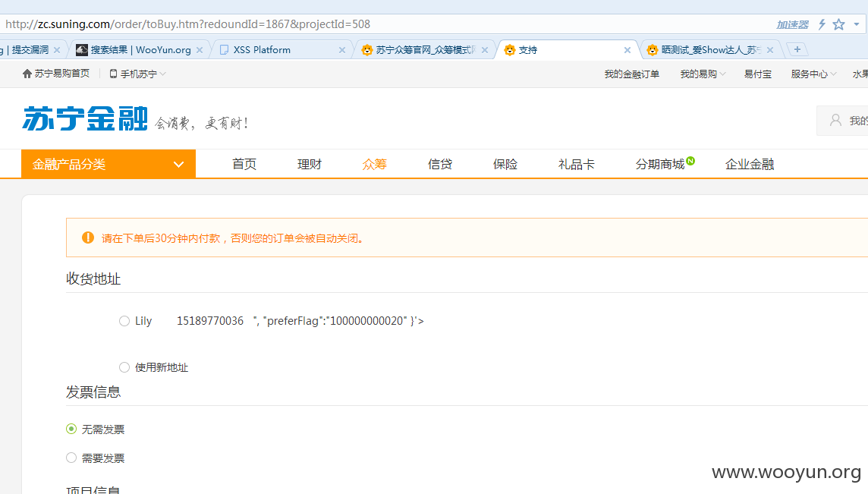Open the 礼品卡 navigation item
Screen dimensions: 868x494
tap(577, 164)
